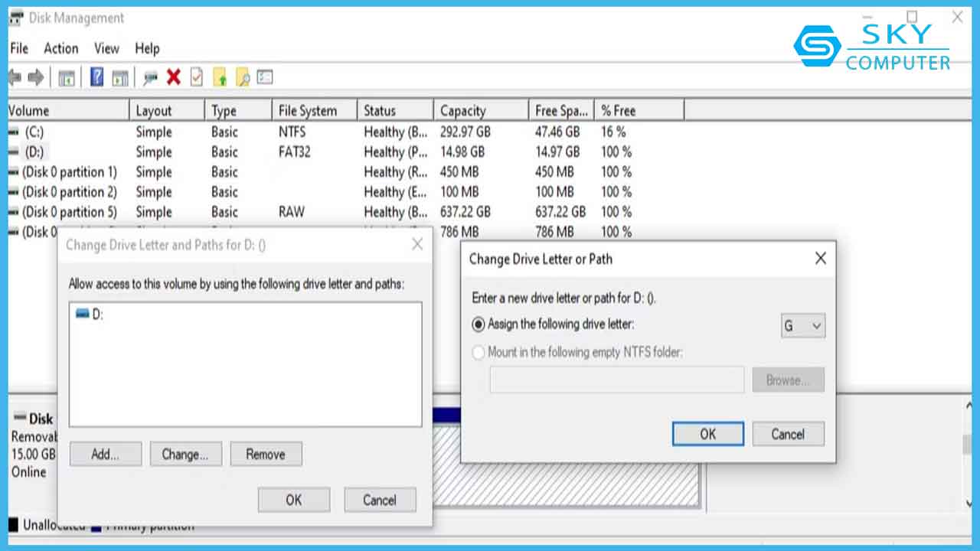Click the drive icon beside (C:) volume
980x551 pixels.
[x=14, y=132]
